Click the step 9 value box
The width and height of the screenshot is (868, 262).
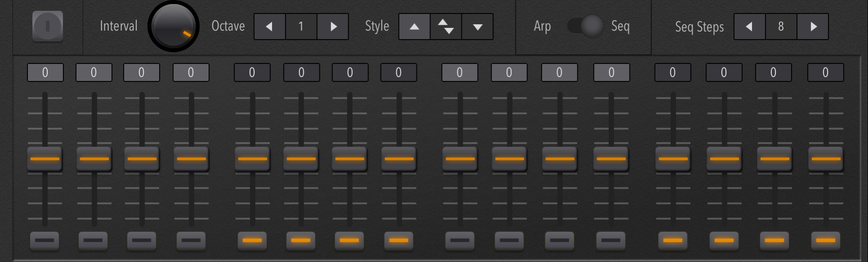click(x=460, y=72)
